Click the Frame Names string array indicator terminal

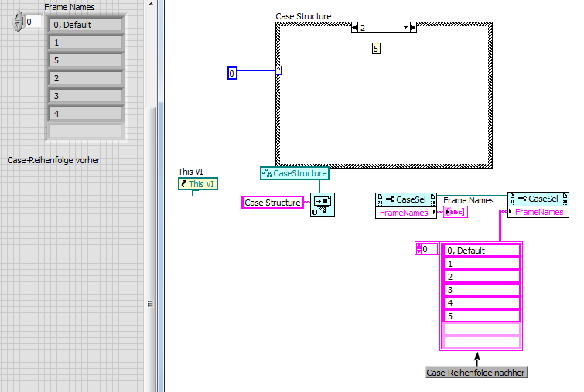coord(456,212)
